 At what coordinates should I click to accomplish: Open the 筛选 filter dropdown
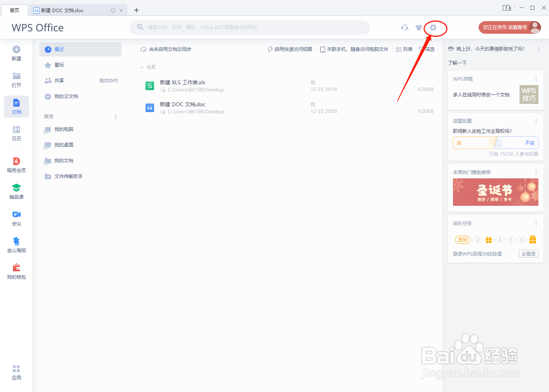[x=427, y=49]
